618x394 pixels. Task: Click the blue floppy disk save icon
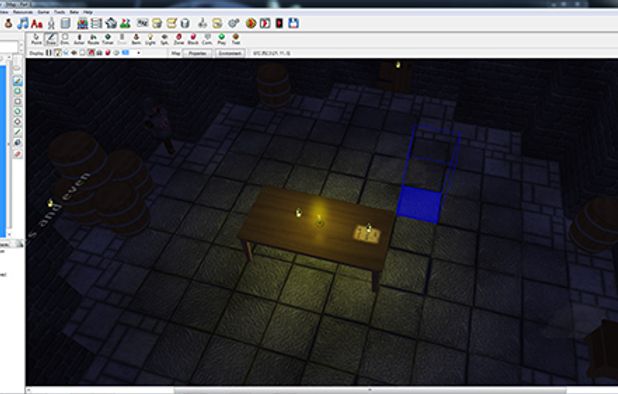[x=293, y=23]
